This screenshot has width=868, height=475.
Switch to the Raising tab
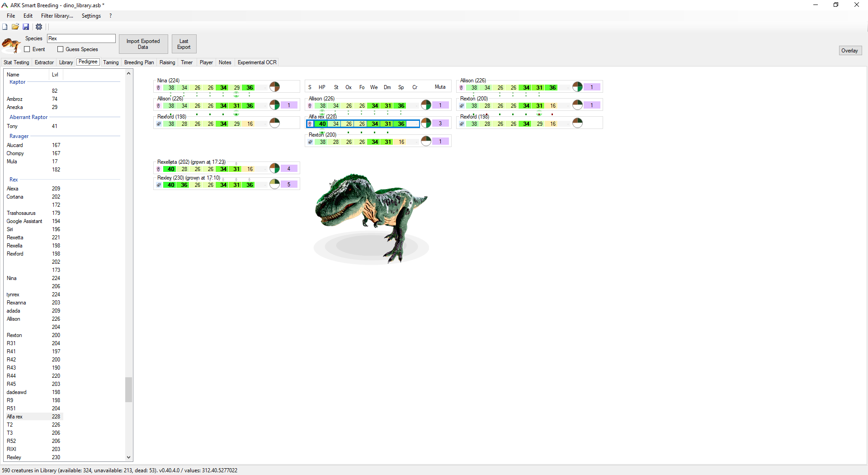167,62
